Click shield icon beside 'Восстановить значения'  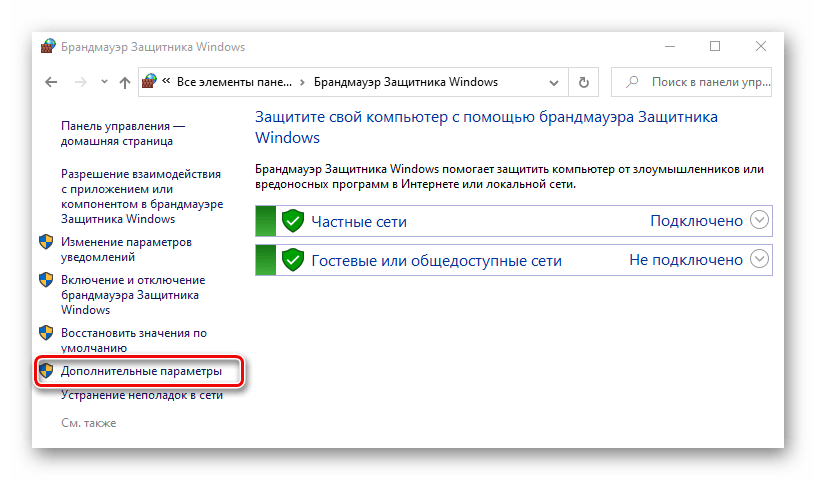46,333
